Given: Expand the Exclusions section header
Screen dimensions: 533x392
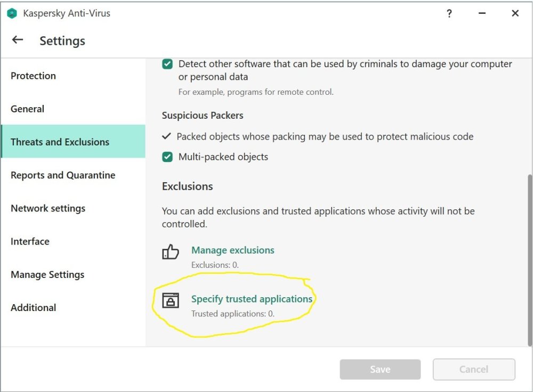Looking at the screenshot, I should click(x=187, y=186).
